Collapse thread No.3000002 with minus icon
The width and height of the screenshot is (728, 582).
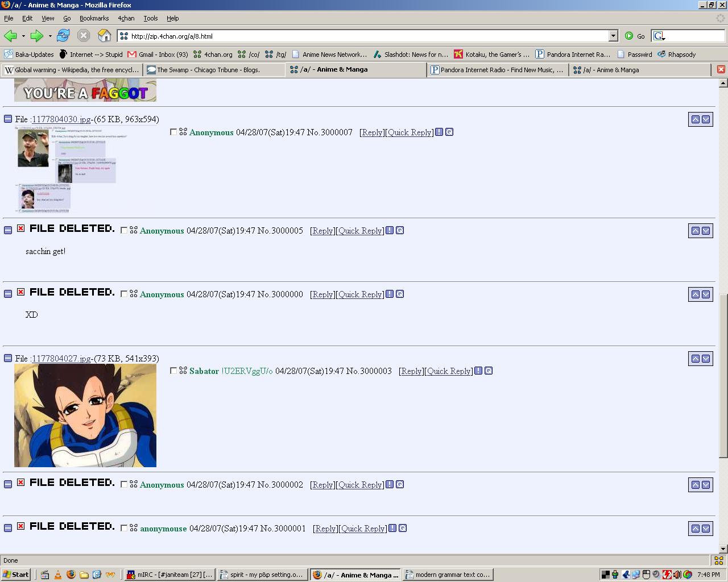tap(8, 484)
